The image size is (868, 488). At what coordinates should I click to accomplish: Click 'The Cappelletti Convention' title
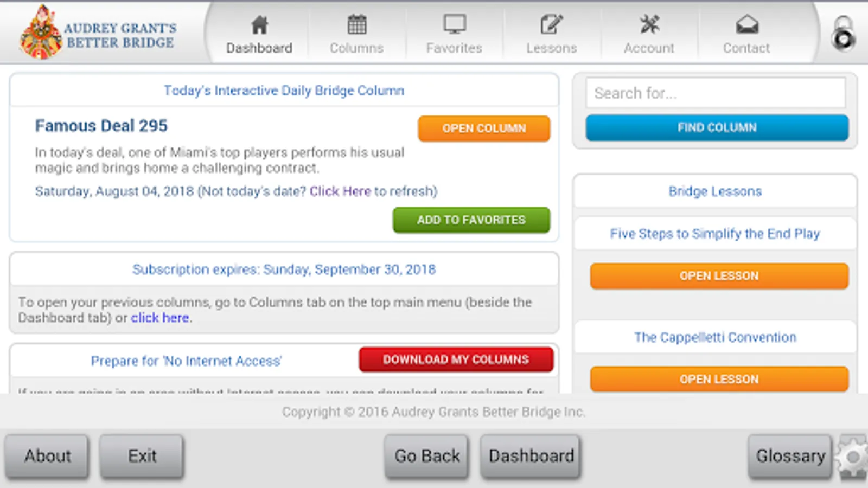[x=715, y=337]
